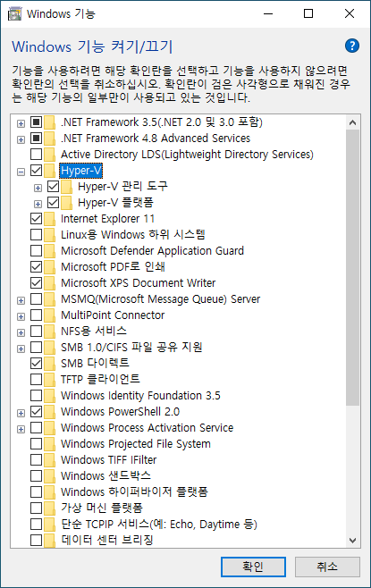The width and height of the screenshot is (371, 588).
Task: Select the 가상 머신 플랫폼 label
Action: click(x=102, y=508)
